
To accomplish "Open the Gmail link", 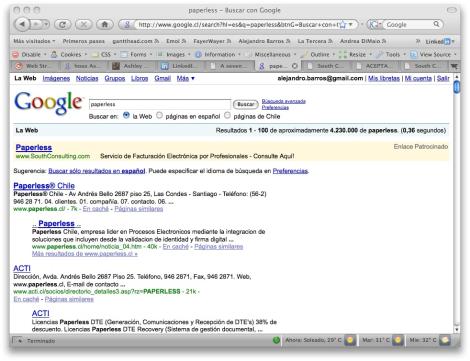I will 162,78.
